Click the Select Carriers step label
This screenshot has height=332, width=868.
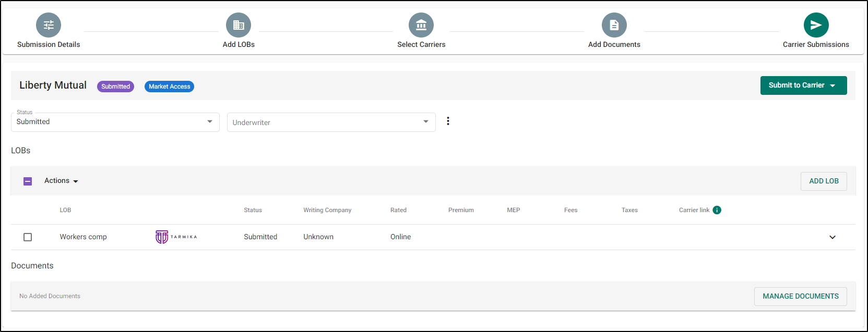point(421,45)
